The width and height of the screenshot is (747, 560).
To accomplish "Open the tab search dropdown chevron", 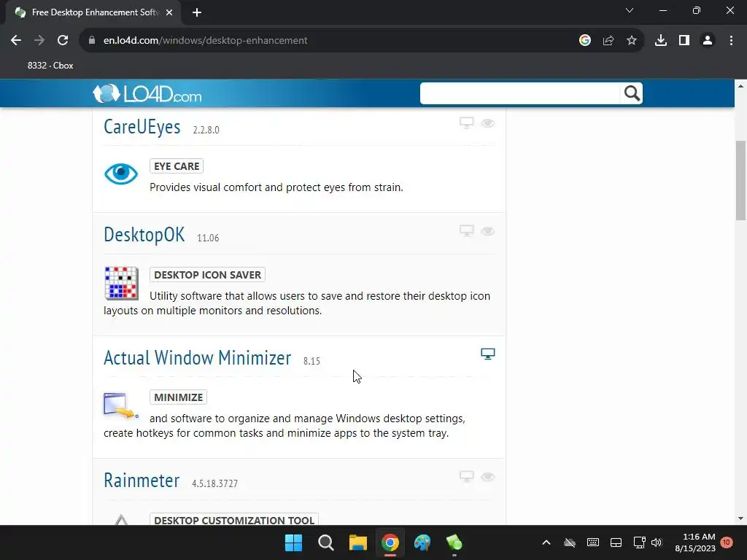I will point(630,10).
